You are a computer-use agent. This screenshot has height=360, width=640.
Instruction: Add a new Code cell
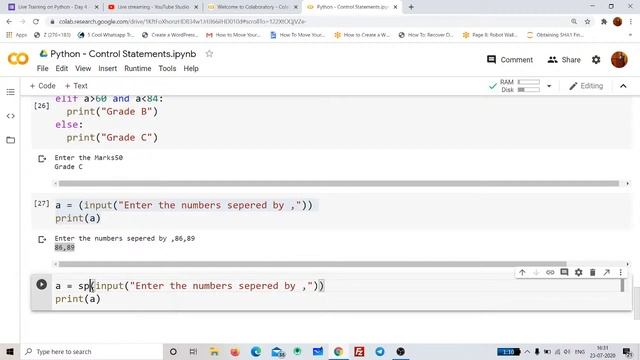[42, 86]
